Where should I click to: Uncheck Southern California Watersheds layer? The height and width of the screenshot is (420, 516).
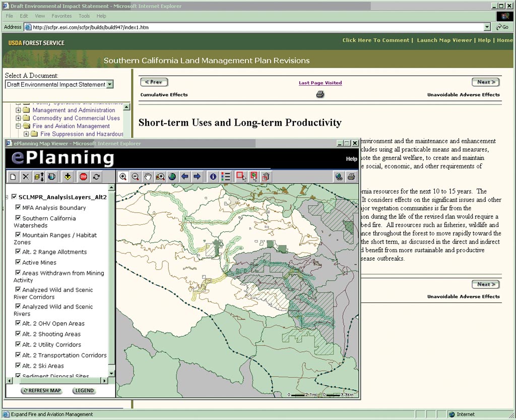pos(18,218)
